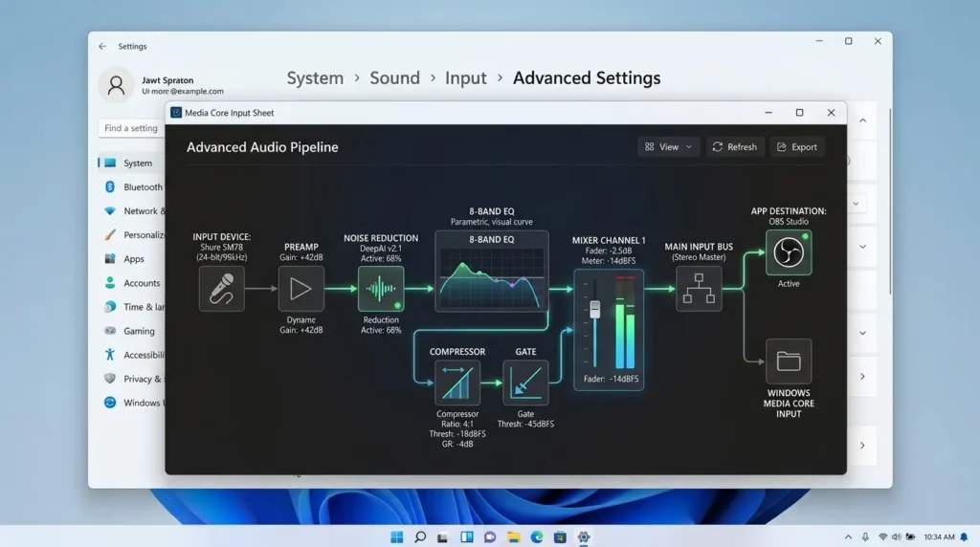Go back in Settings window
The image size is (980, 547).
click(x=102, y=46)
